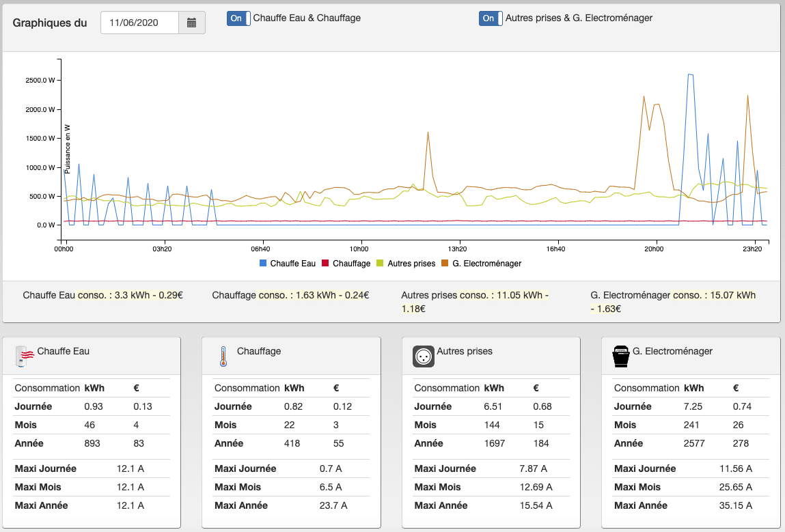Viewport: 785px width, 532px height.
Task: Click the Chauffe Eau card title
Action: tap(63, 351)
